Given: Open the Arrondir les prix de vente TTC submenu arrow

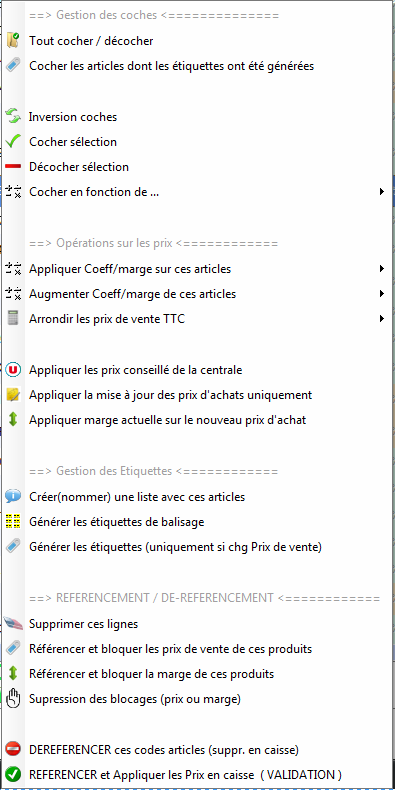Looking at the screenshot, I should (x=382, y=319).
